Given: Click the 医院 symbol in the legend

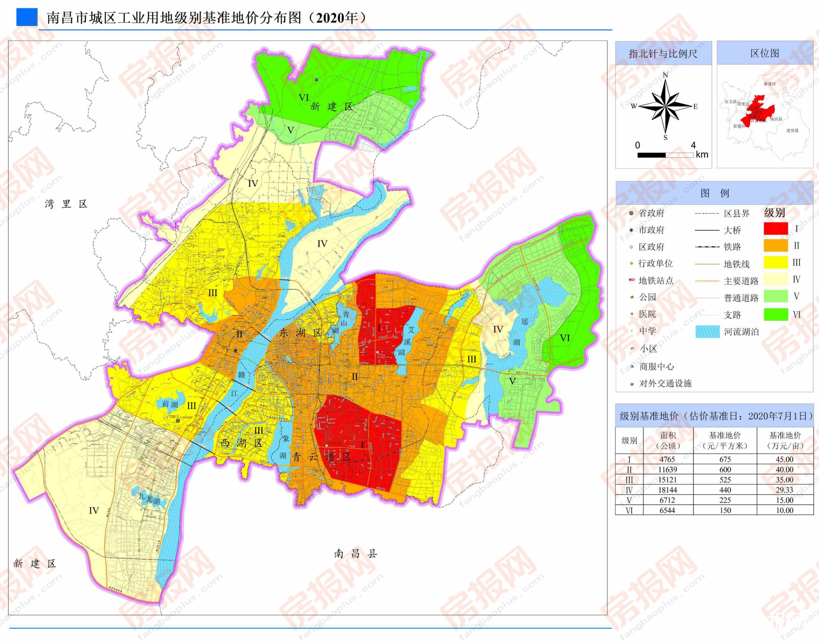Looking at the screenshot, I should point(632,314).
